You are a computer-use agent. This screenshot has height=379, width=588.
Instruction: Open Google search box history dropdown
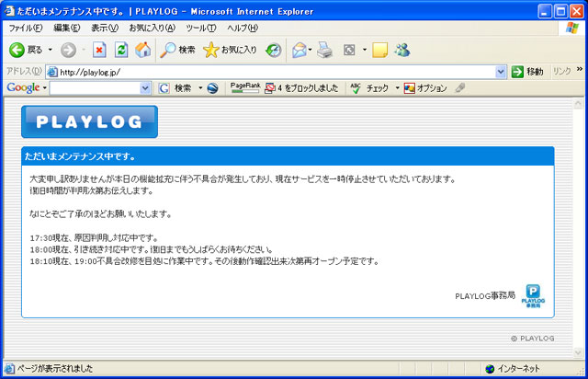145,88
